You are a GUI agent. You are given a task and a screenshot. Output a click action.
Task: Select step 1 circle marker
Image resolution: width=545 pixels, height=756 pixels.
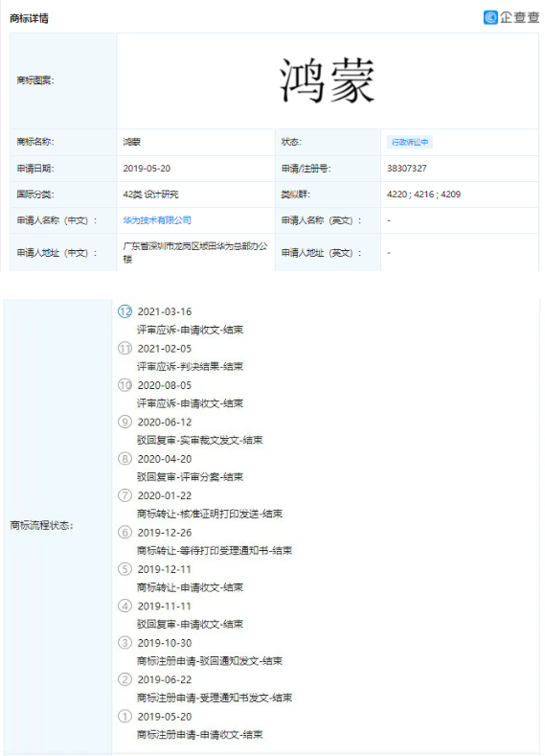click(125, 717)
